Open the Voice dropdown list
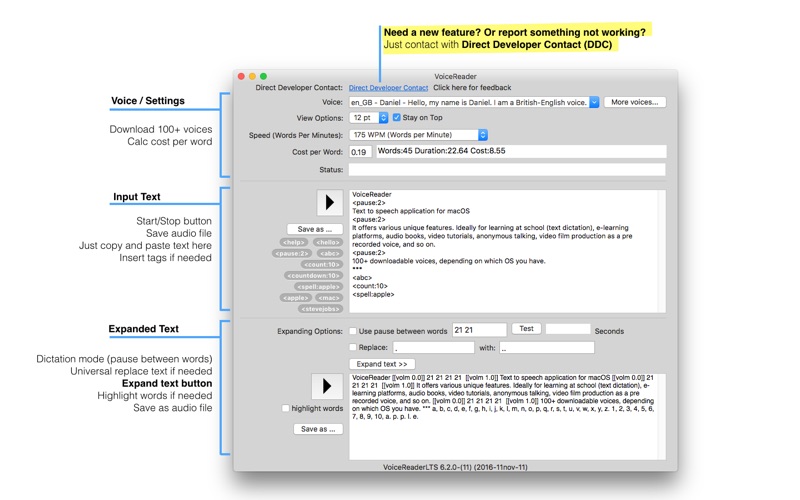This screenshot has width=800, height=500. tap(594, 103)
